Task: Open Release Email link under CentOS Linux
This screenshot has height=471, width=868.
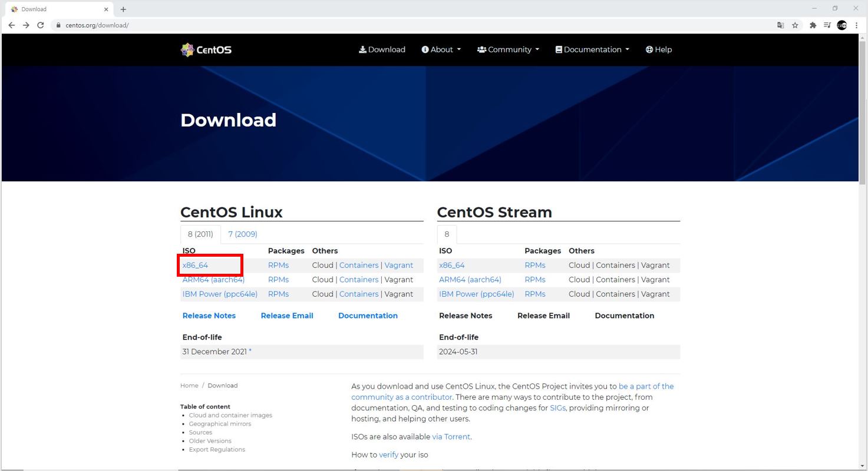Action: click(287, 316)
